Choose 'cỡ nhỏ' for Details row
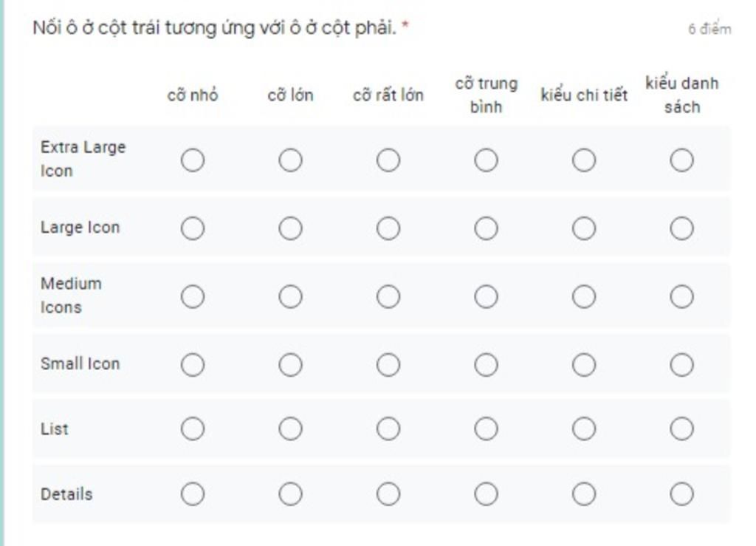Image resolution: width=756 pixels, height=546 pixels. coord(193,494)
